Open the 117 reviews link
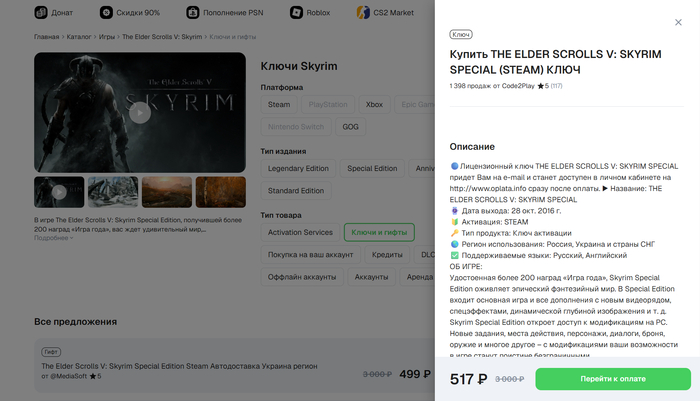 coord(556,86)
